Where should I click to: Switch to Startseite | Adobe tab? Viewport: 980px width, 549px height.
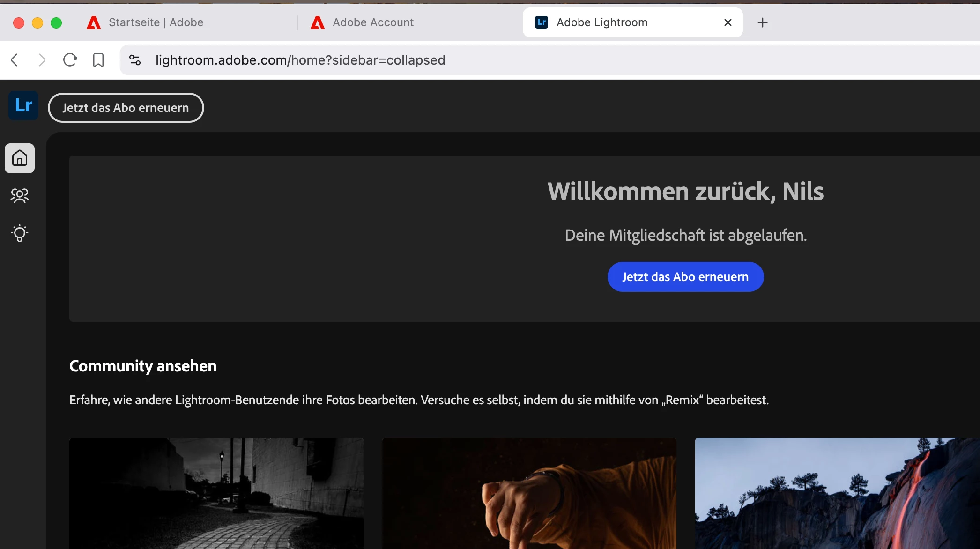tap(156, 22)
